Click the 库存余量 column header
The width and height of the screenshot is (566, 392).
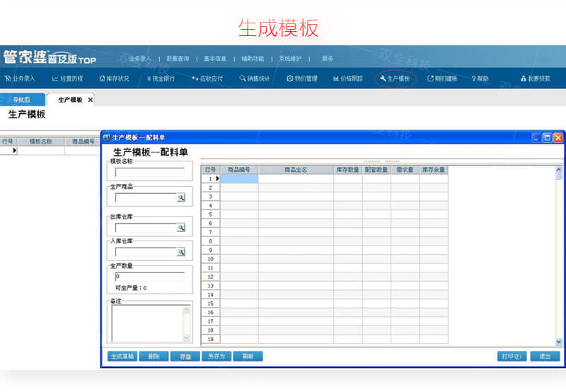pos(434,170)
